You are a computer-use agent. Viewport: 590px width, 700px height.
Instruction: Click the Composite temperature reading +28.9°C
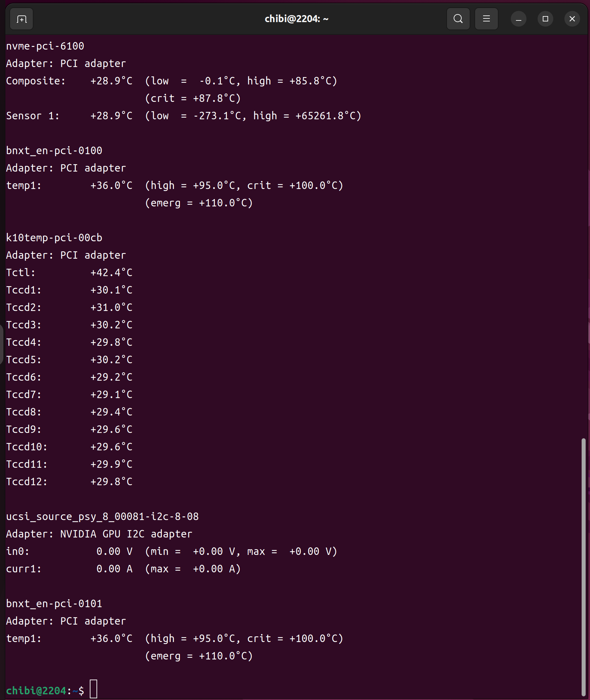[x=111, y=81]
